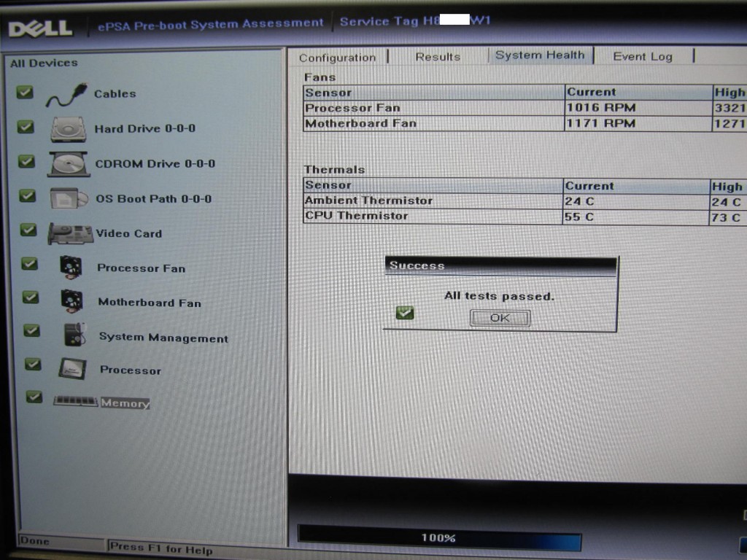This screenshot has height=560, width=747.
Task: Select the CPU Thermistor row
Action: point(525,217)
